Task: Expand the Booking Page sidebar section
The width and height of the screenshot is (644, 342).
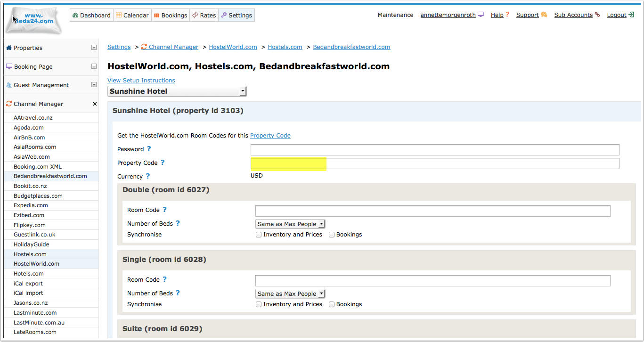Action: (x=94, y=66)
